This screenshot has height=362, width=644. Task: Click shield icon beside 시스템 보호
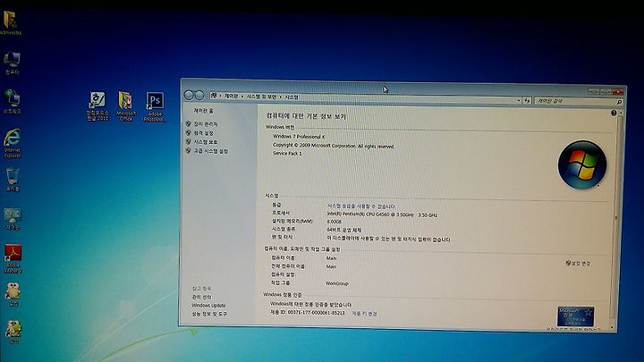click(188, 141)
